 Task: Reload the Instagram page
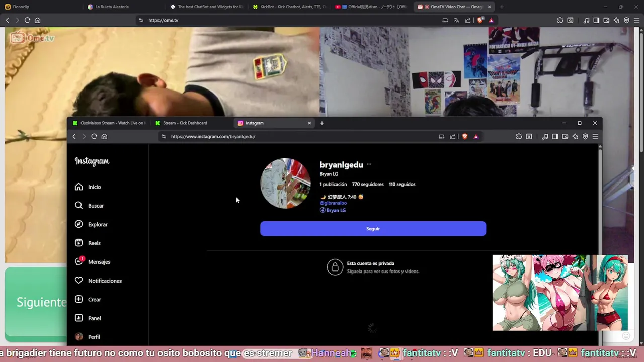pos(94,136)
